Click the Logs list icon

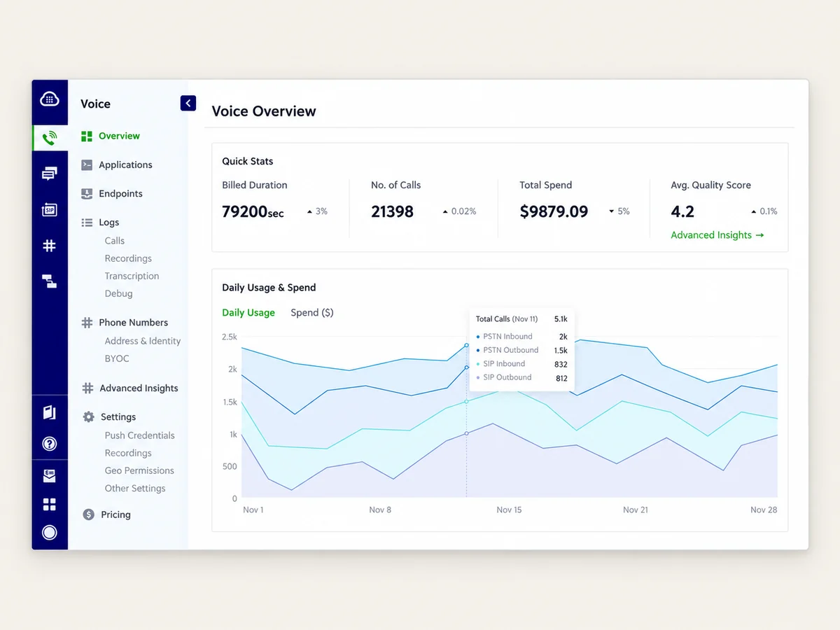coord(87,223)
